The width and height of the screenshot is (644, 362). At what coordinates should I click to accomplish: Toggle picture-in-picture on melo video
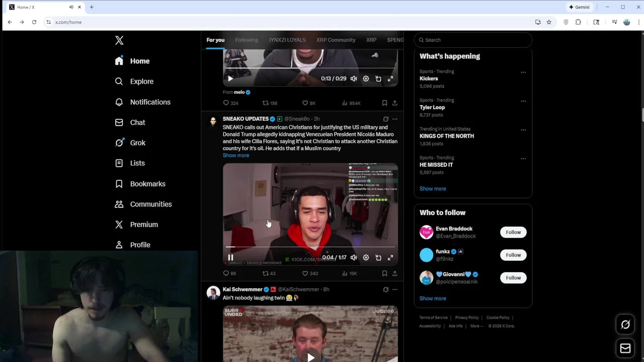[x=378, y=78]
